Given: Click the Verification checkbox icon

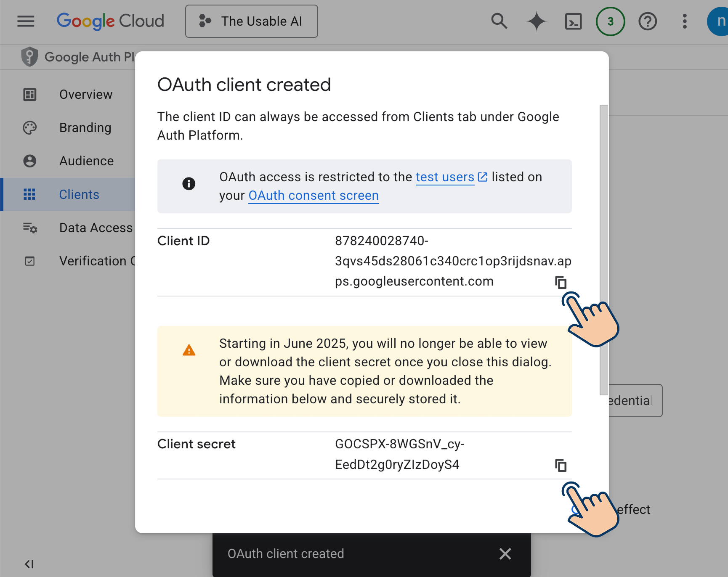Looking at the screenshot, I should point(29,261).
